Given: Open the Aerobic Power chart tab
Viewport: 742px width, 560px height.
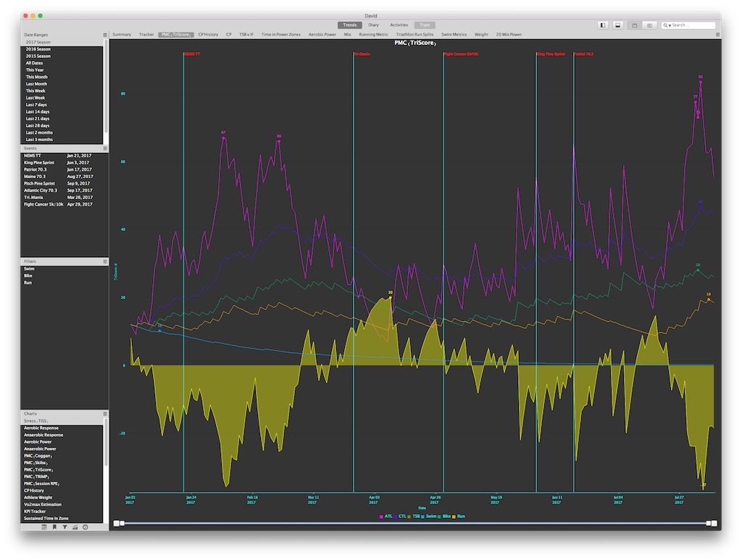Looking at the screenshot, I should 322,35.
